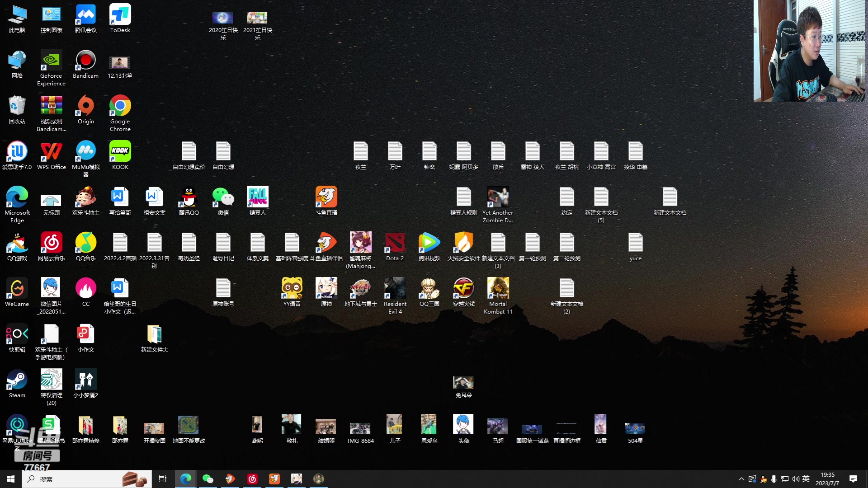Image resolution: width=868 pixels, height=488 pixels.
Task: Open the 新建文件夹 folder
Action: pos(155,338)
